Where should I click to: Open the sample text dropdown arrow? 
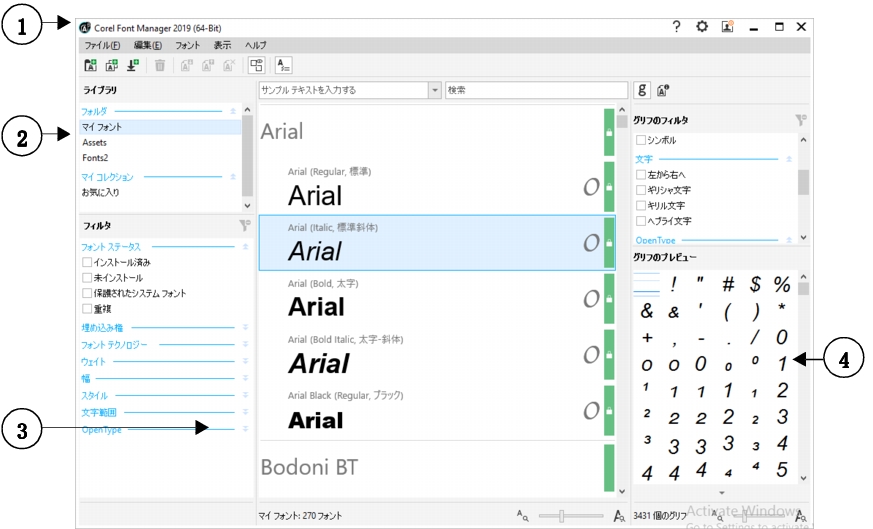[434, 90]
